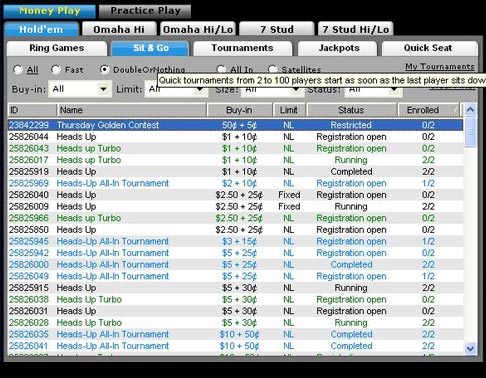This screenshot has height=378, width=486.
Task: Select completed tournament 25825919 Heads Up
Action: 235,172
